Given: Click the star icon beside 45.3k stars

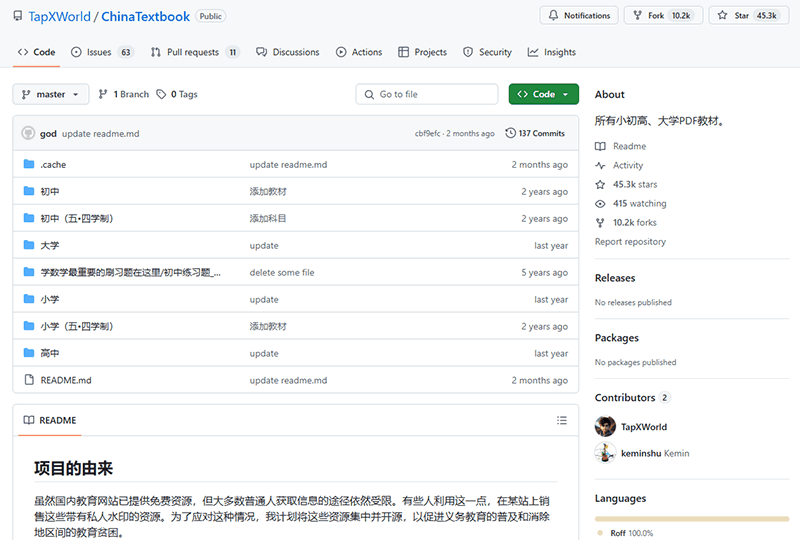Looking at the screenshot, I should coord(600,184).
